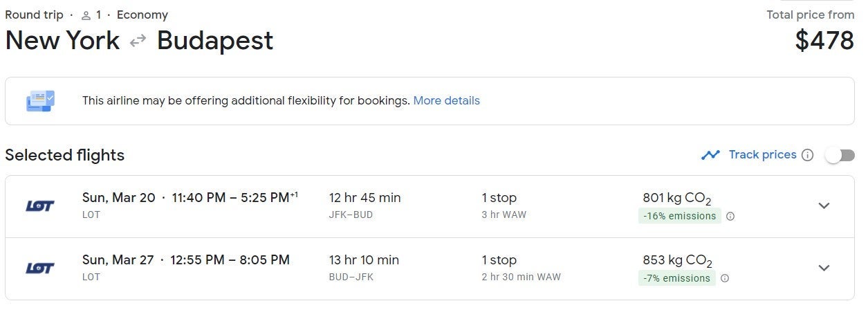This screenshot has width=868, height=310.
Task: Click the $478 total price
Action: 824,41
